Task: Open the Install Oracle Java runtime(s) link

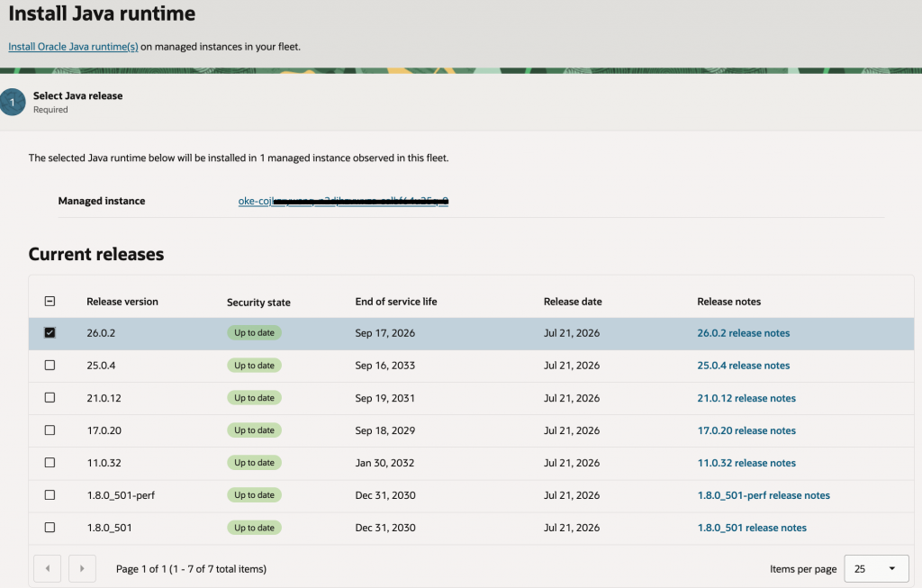Action: pos(73,47)
